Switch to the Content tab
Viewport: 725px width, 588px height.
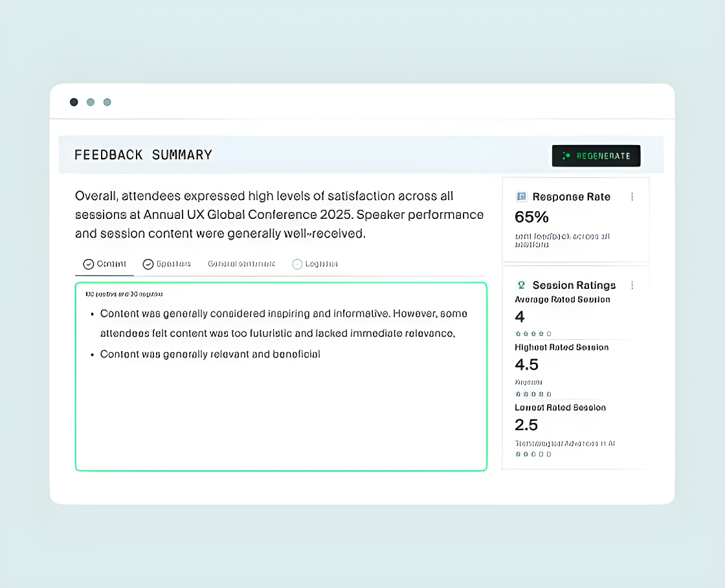(104, 264)
